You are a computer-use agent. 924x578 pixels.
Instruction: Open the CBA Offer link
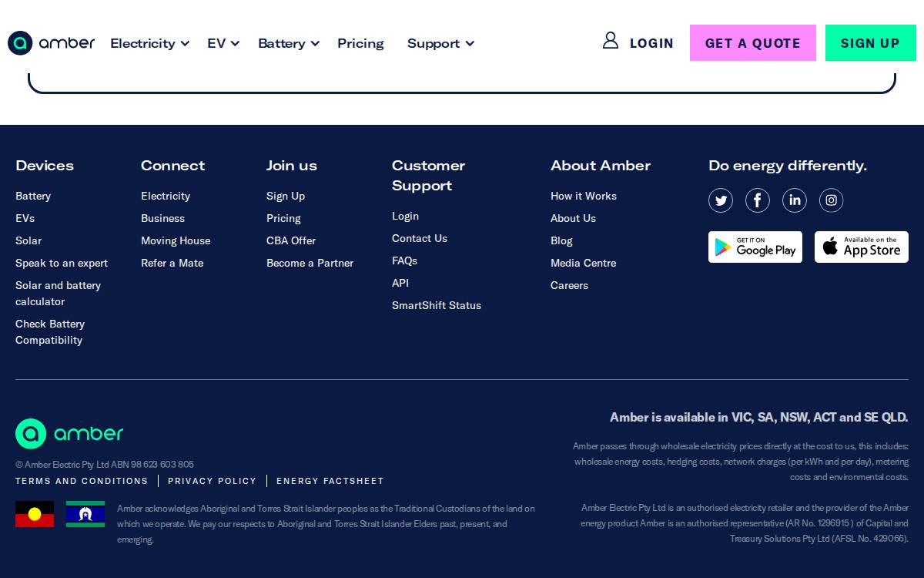click(291, 240)
